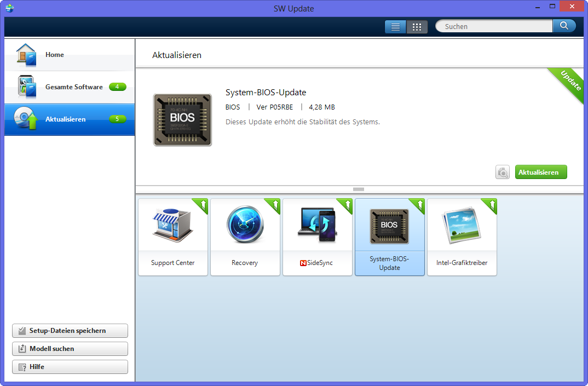Open the Hilfe button
Viewport: 588px width, 386px height.
70,367
